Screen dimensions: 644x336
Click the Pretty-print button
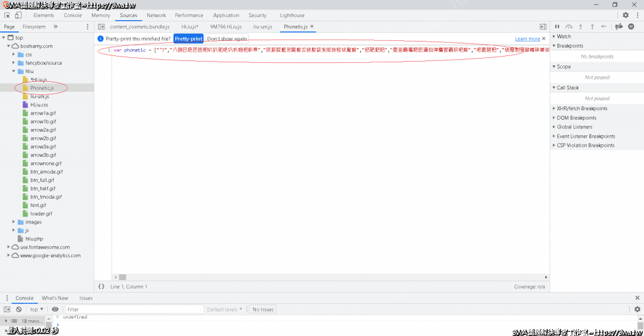[x=189, y=39]
